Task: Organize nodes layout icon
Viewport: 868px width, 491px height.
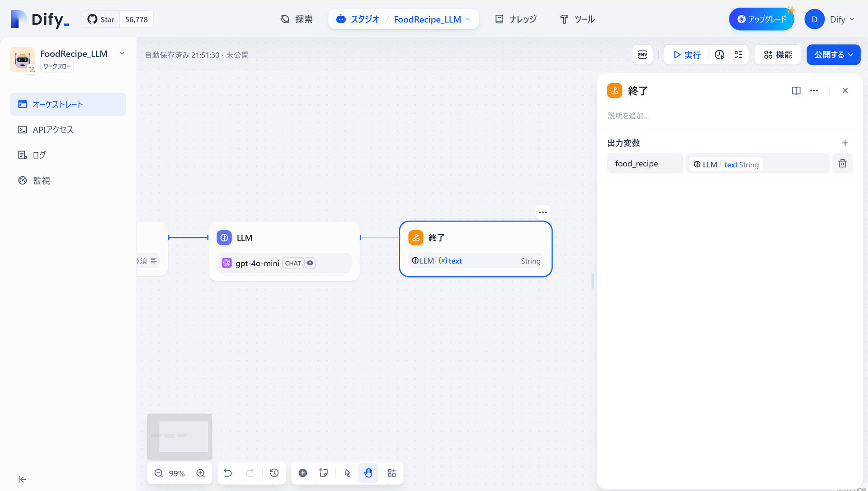Action: click(392, 473)
